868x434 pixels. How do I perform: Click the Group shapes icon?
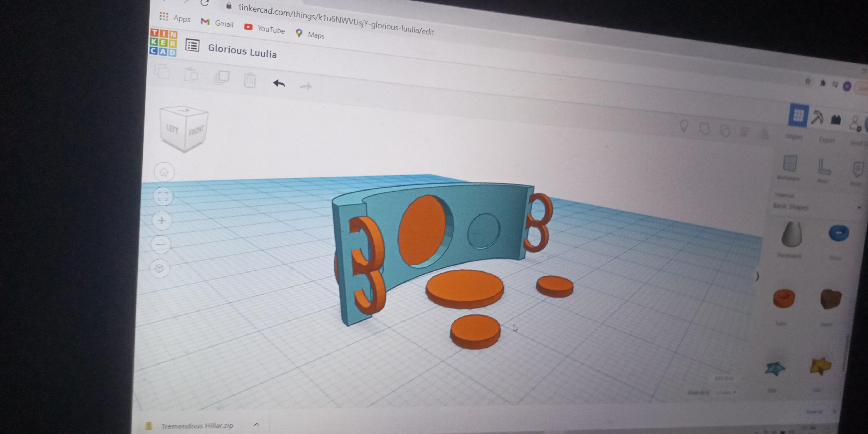pyautogui.click(x=704, y=128)
